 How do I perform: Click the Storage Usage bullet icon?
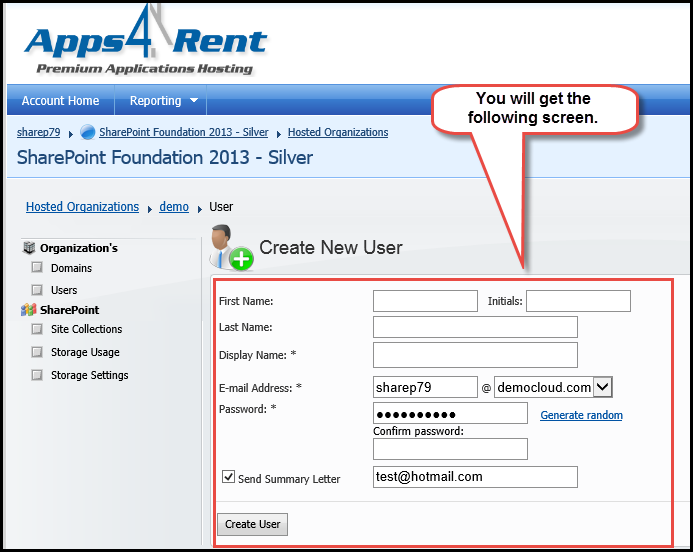point(37,352)
